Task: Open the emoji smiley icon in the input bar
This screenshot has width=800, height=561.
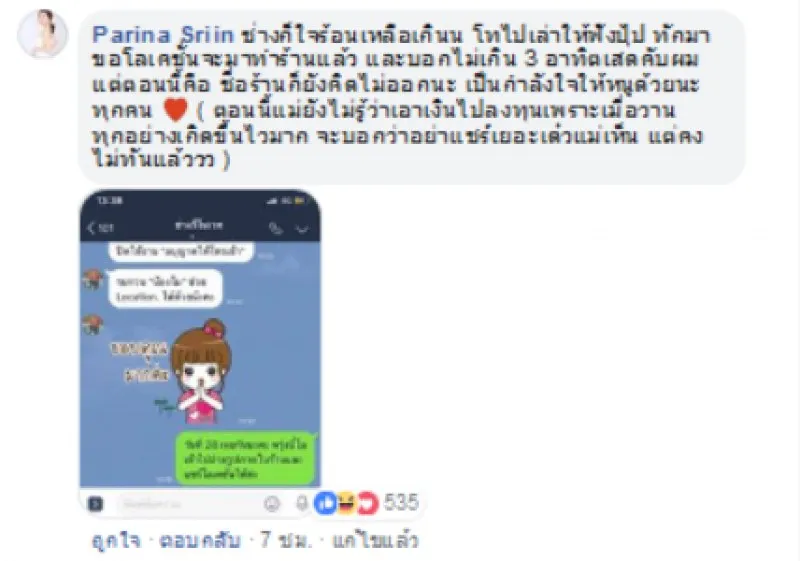Action: (x=272, y=504)
